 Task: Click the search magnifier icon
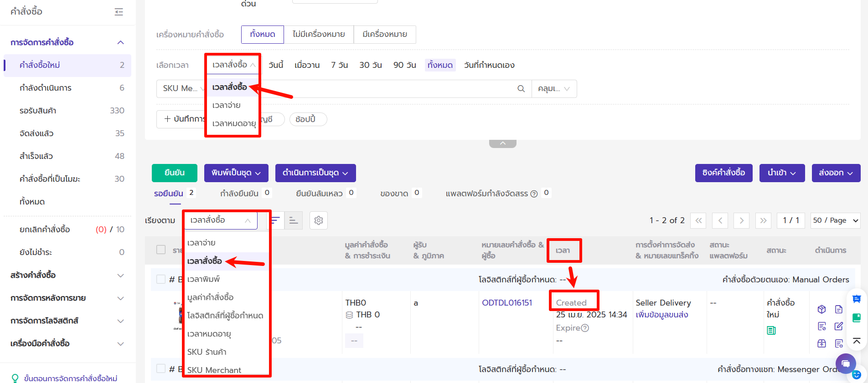point(521,89)
